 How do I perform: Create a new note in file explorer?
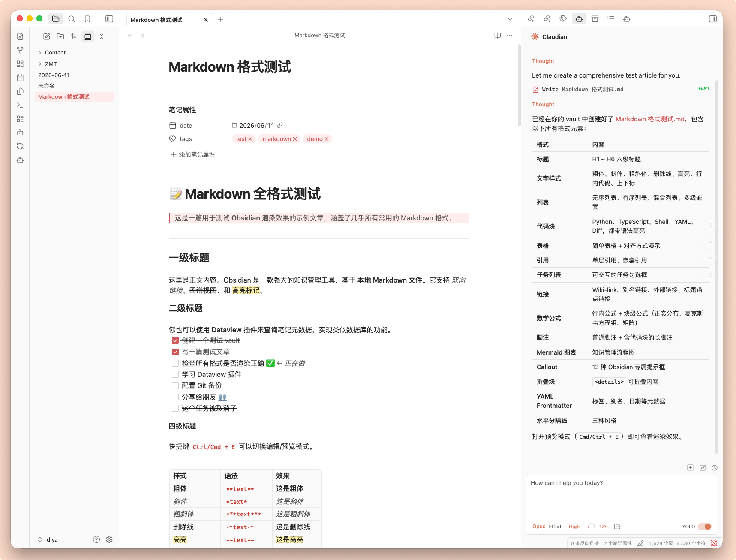tap(47, 36)
